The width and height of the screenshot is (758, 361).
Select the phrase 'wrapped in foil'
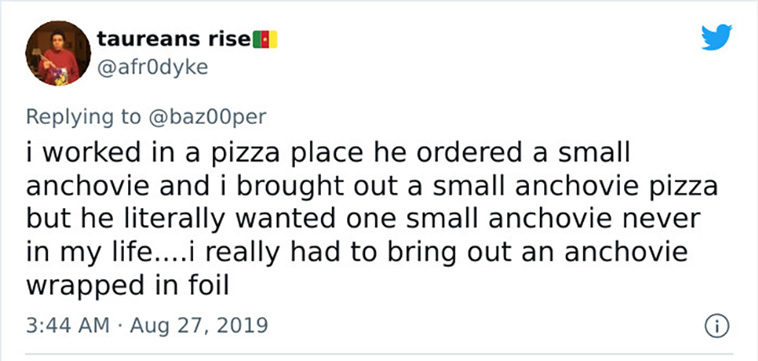[127, 286]
